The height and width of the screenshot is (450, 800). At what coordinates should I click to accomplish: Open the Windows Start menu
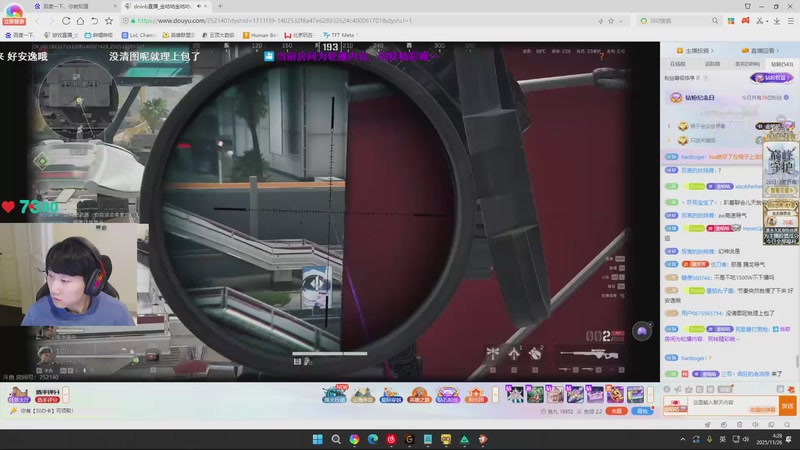(x=317, y=439)
